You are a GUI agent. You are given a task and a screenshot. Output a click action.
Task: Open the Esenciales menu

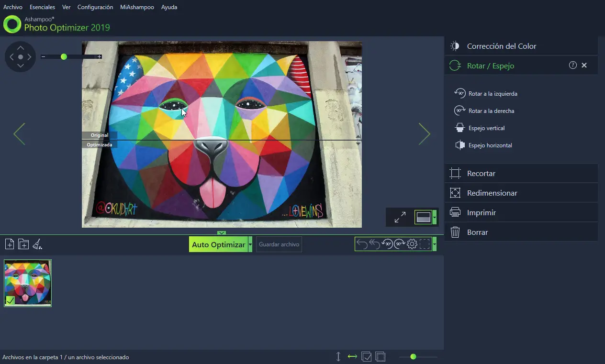tap(42, 7)
